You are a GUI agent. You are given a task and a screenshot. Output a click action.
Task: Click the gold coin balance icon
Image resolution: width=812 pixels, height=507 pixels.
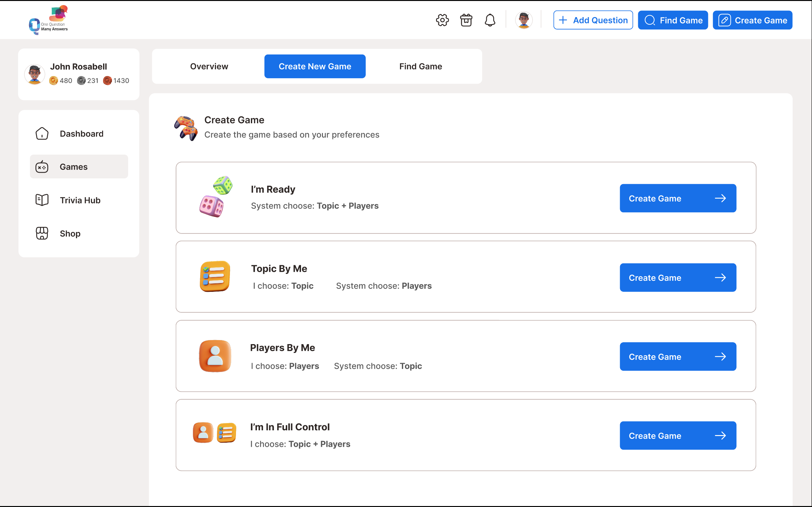coord(53,80)
